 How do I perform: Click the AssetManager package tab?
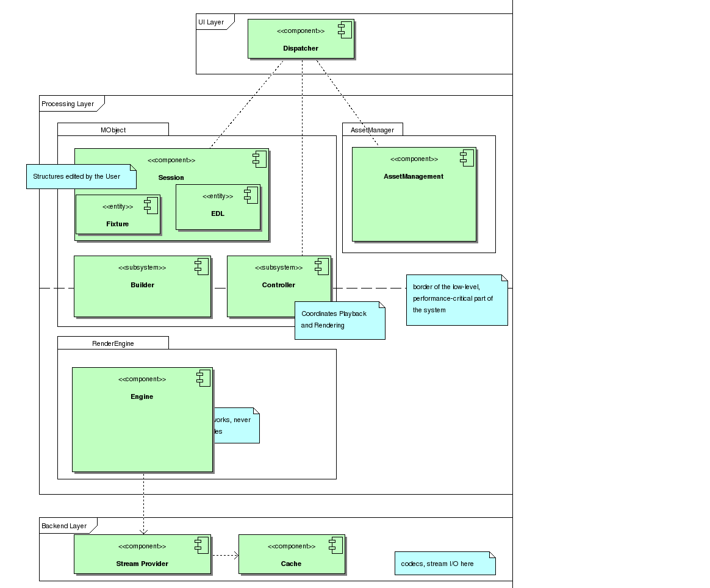tap(372, 129)
